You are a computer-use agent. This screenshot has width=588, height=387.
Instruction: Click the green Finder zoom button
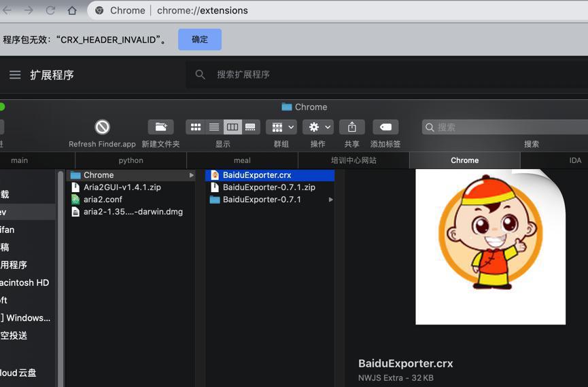2,107
